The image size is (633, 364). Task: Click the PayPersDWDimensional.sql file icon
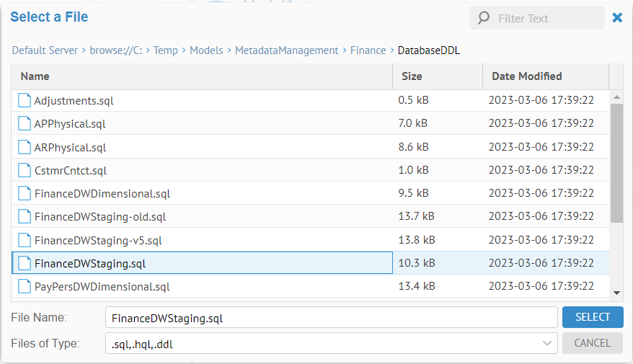[25, 286]
